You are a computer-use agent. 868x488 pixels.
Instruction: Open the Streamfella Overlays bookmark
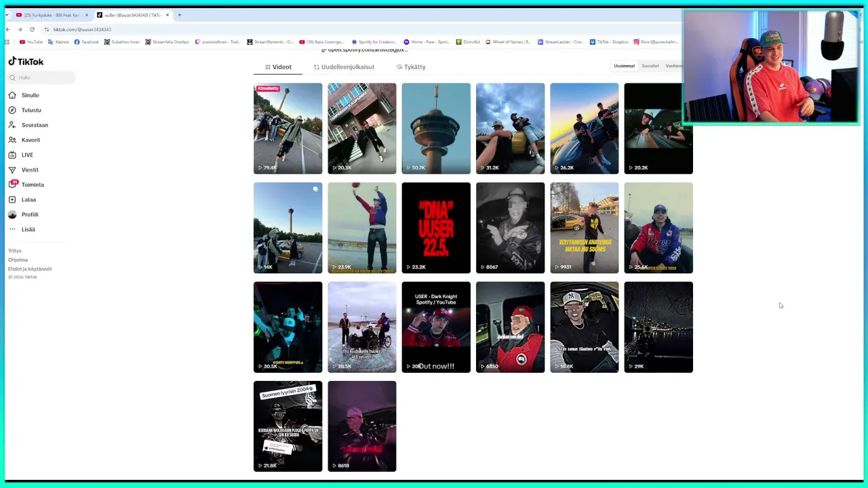point(167,42)
